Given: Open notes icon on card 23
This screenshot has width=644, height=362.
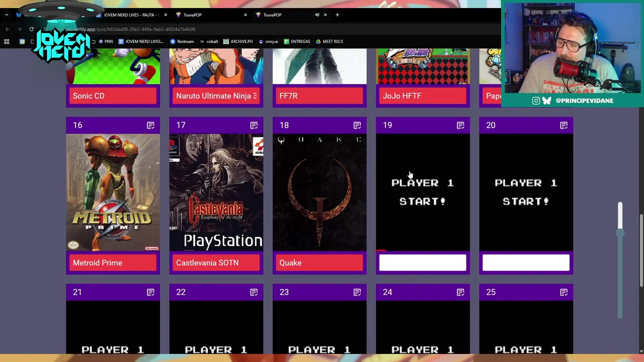Looking at the screenshot, I should (x=357, y=292).
